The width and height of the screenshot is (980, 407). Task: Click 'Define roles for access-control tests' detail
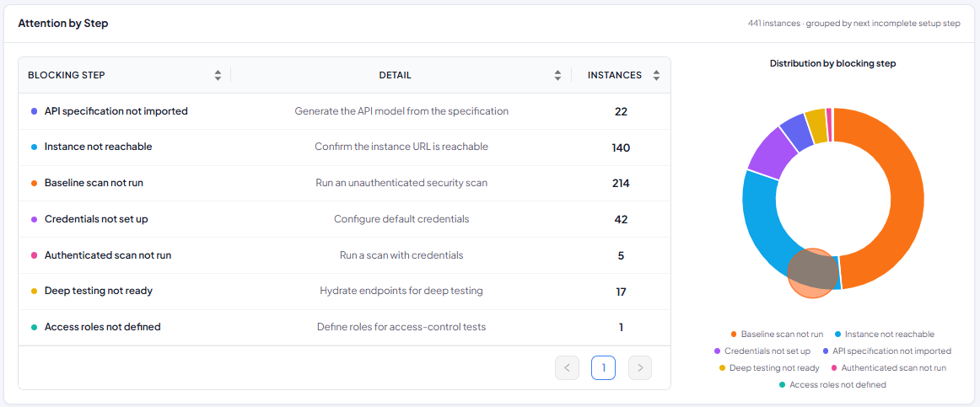click(401, 326)
